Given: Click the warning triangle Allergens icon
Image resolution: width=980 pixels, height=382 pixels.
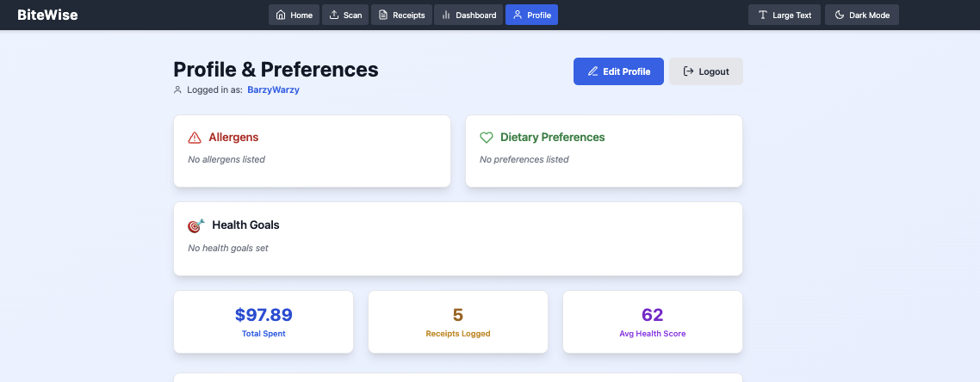Looking at the screenshot, I should pyautogui.click(x=195, y=138).
